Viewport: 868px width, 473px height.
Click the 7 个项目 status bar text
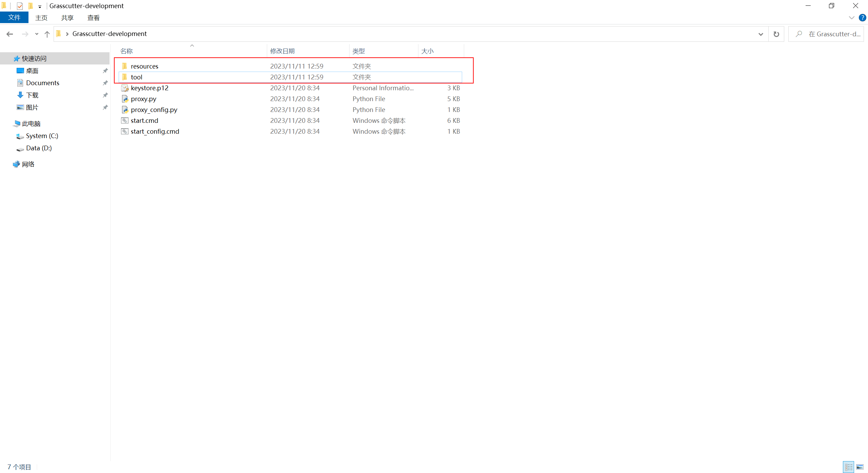(x=19, y=467)
